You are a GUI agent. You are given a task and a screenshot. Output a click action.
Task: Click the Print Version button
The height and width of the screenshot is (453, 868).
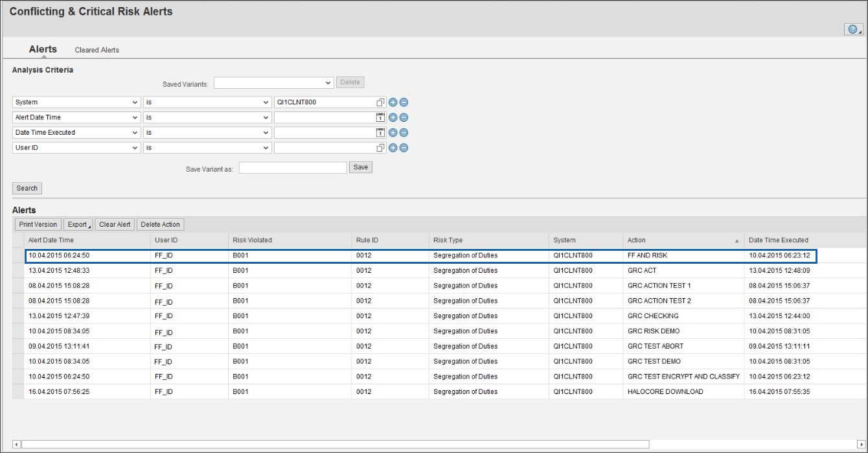tap(38, 224)
